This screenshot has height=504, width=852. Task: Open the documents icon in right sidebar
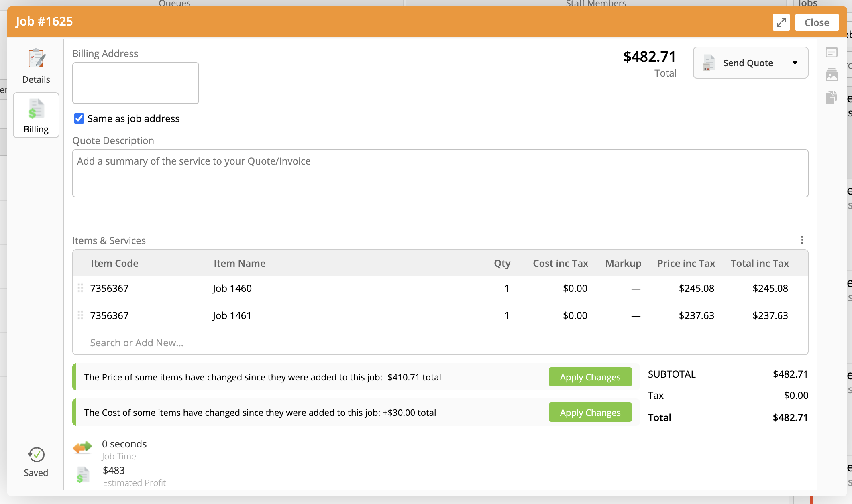(832, 97)
